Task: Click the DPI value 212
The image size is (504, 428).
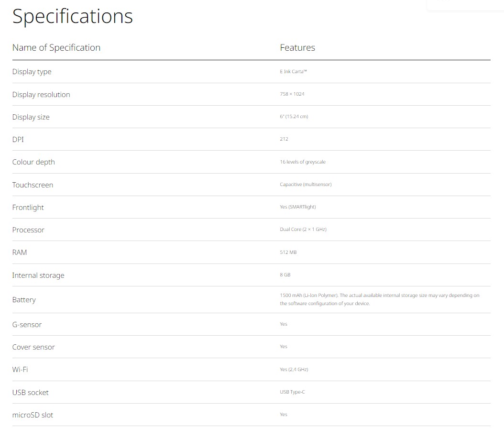Action: (x=284, y=139)
